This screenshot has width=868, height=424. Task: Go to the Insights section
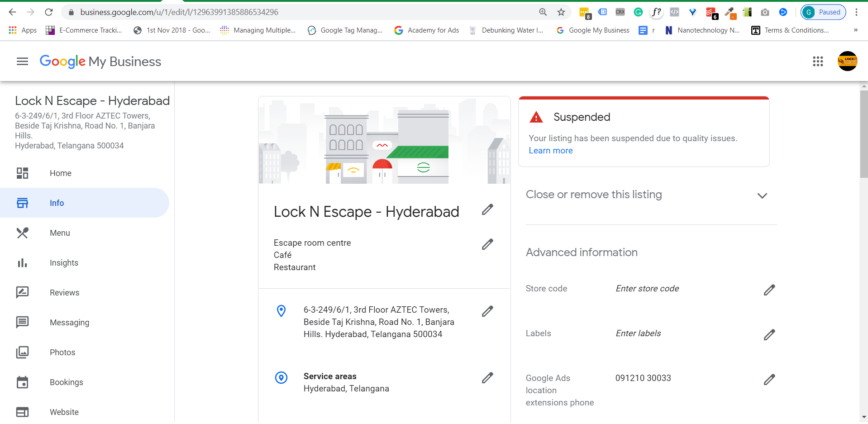[x=85, y=263]
